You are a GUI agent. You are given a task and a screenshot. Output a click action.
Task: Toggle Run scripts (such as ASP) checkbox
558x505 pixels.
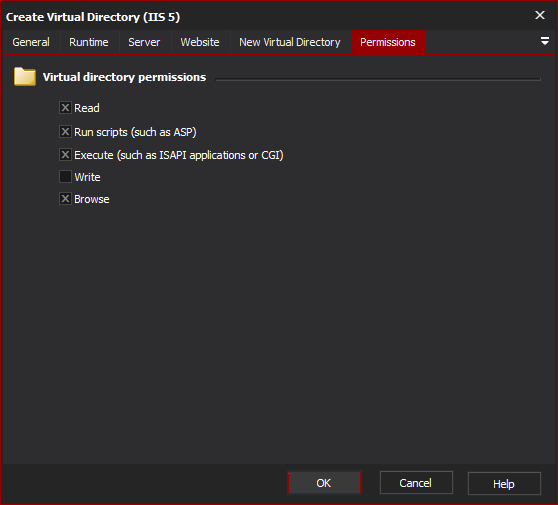[65, 132]
